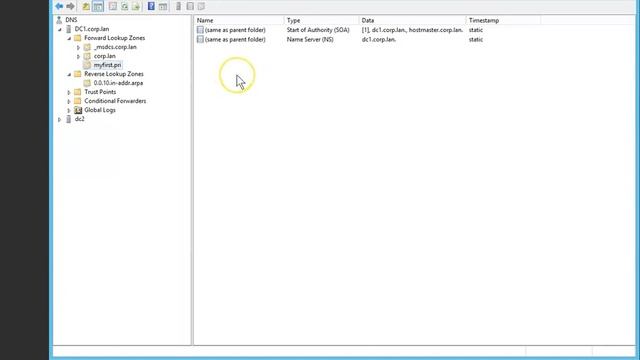The width and height of the screenshot is (640, 360).
Task: Expand the _msdcs.corp.lan zone
Action: (x=78, y=47)
